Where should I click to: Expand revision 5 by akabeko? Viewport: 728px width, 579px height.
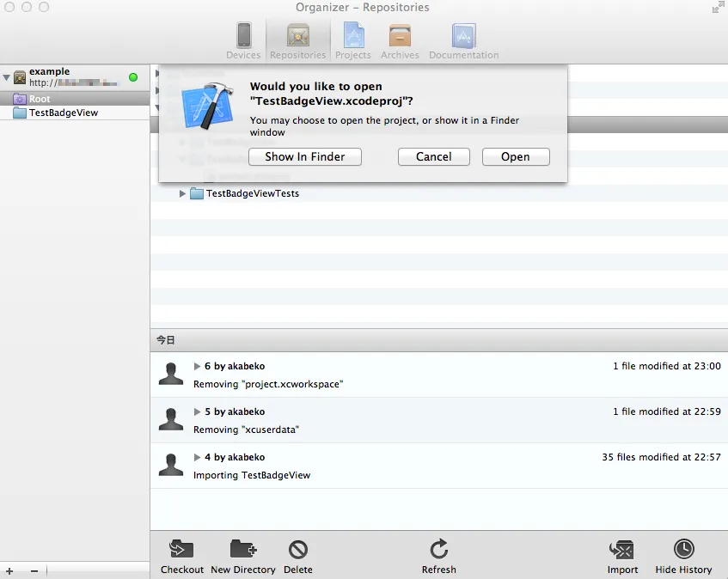click(x=198, y=411)
